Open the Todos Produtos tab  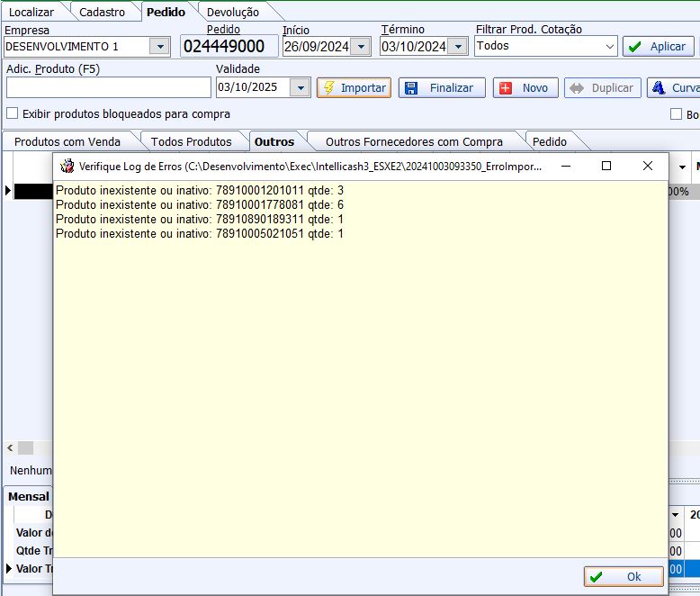click(x=191, y=141)
